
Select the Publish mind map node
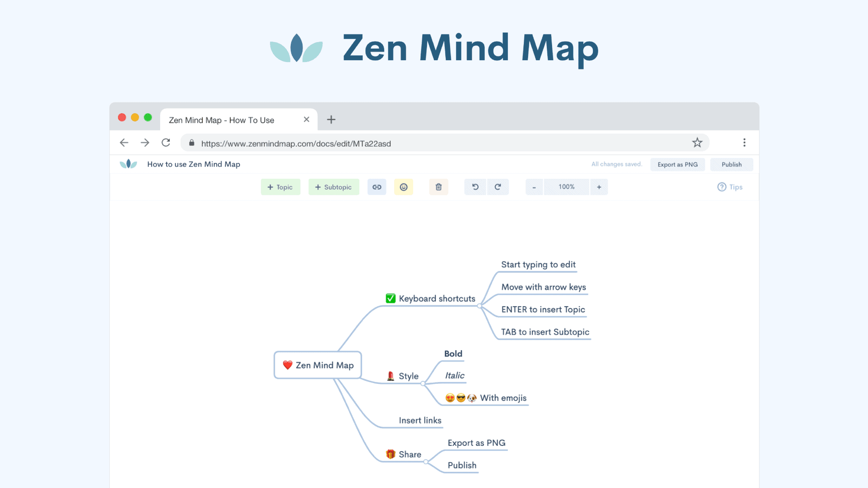point(462,465)
